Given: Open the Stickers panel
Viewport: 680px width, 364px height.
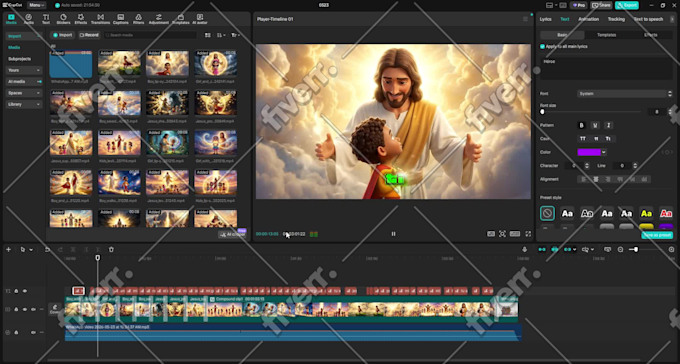Looking at the screenshot, I should coord(63,19).
